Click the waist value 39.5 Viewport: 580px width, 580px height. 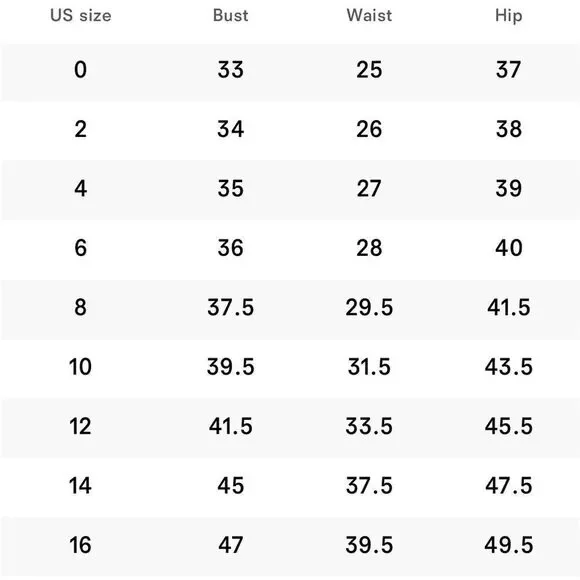(x=369, y=545)
